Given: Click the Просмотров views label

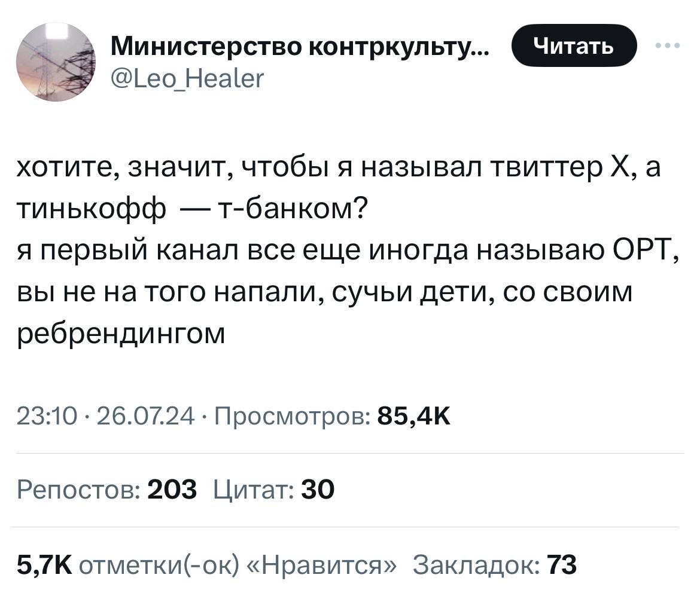Looking at the screenshot, I should (291, 416).
